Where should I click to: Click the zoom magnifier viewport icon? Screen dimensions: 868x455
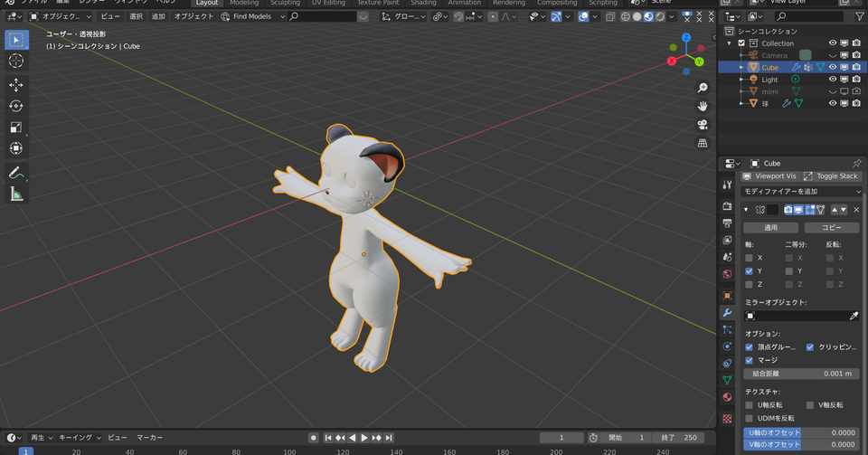(703, 88)
